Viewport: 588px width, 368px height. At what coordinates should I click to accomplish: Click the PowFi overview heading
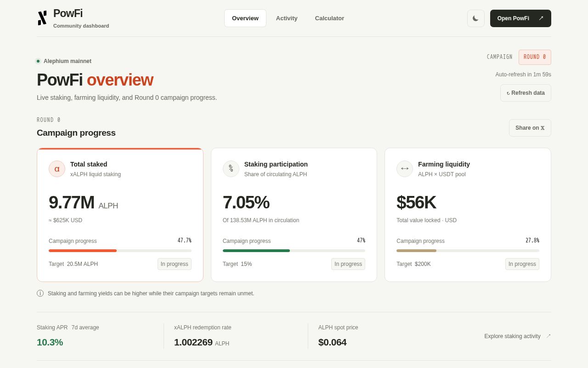tap(95, 80)
